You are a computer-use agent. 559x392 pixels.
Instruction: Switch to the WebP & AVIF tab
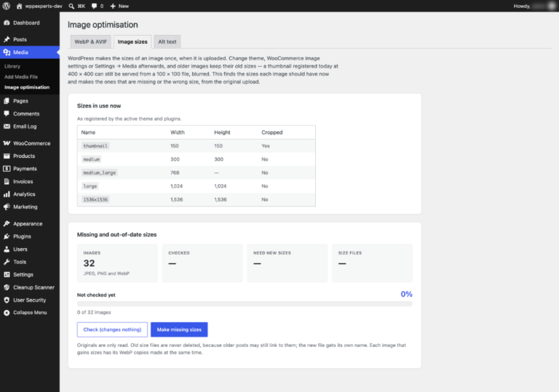tap(90, 41)
